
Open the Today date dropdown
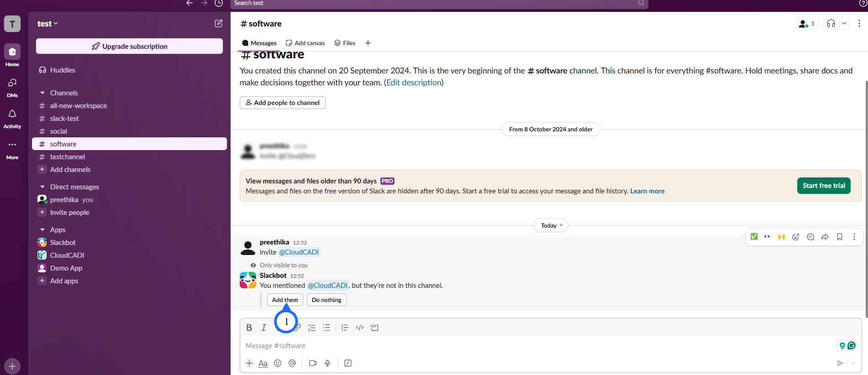pyautogui.click(x=551, y=225)
